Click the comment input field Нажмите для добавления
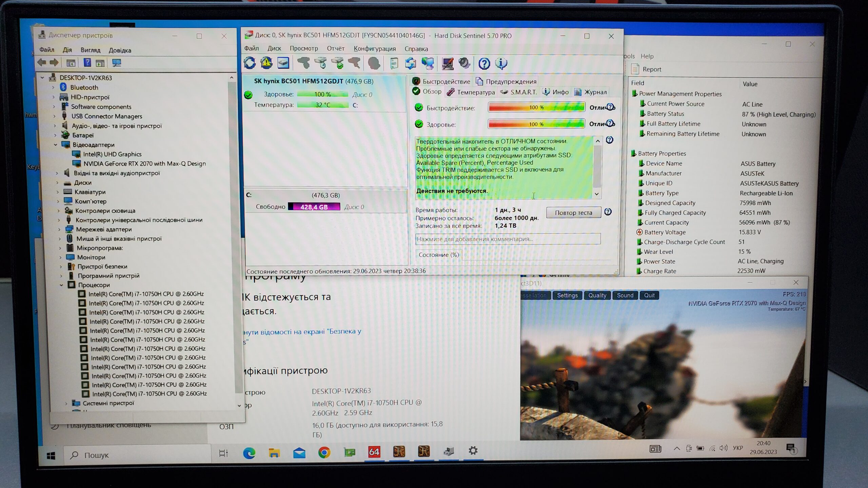This screenshot has height=488, width=868. [508, 239]
